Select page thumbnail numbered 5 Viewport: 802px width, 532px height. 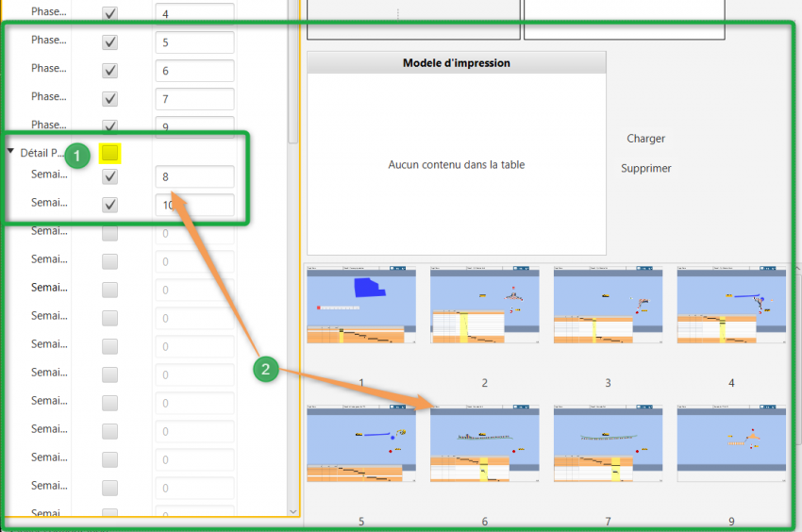pos(361,443)
